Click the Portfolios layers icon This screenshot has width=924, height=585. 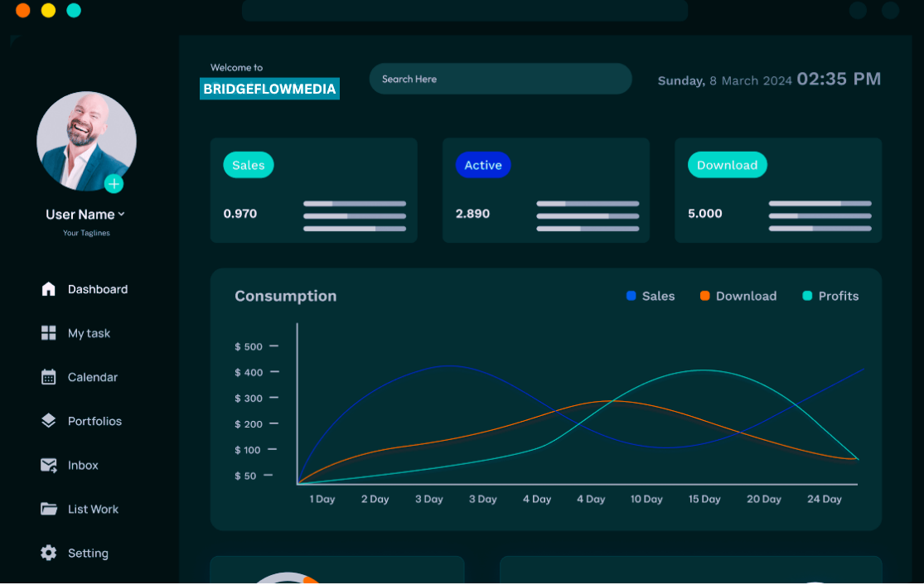49,421
